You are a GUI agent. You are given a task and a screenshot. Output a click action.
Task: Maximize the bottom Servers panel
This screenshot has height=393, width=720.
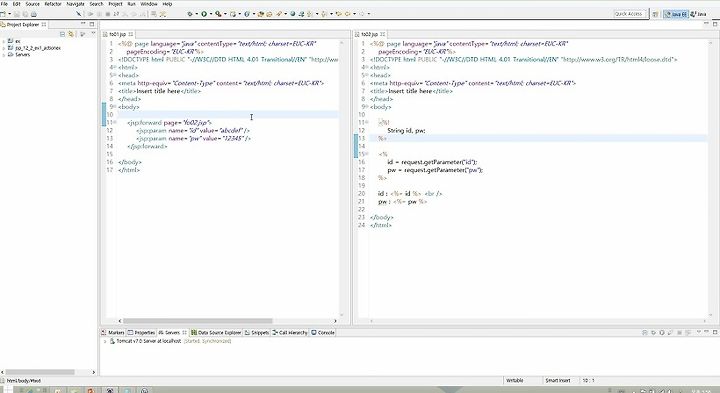pos(714,332)
